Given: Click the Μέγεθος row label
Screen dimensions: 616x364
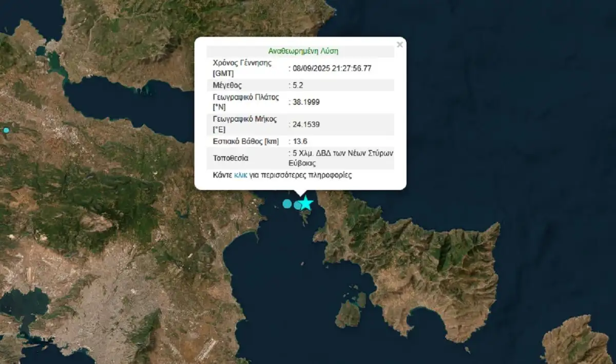Looking at the screenshot, I should coord(227,85).
